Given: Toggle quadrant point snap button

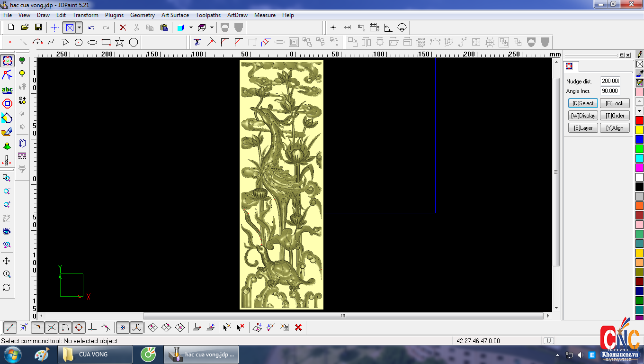Looking at the screenshot, I should (x=79, y=328).
